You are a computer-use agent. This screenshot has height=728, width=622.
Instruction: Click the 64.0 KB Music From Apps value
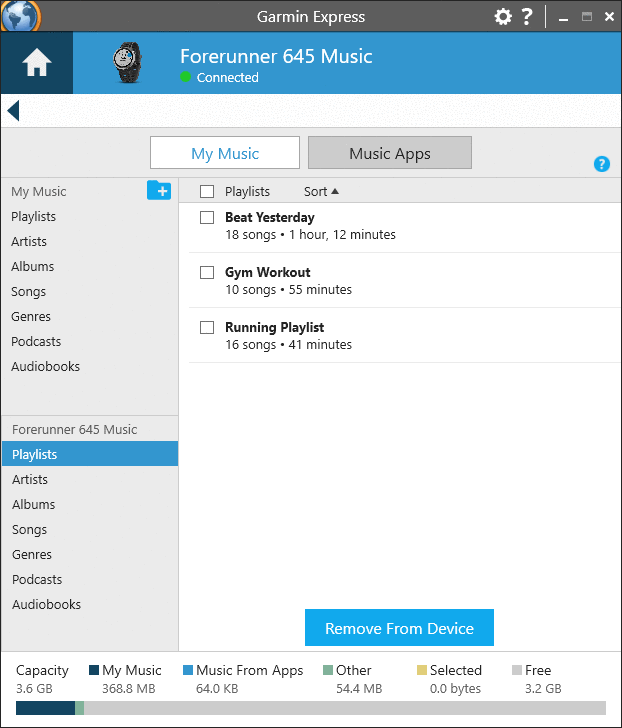(217, 689)
